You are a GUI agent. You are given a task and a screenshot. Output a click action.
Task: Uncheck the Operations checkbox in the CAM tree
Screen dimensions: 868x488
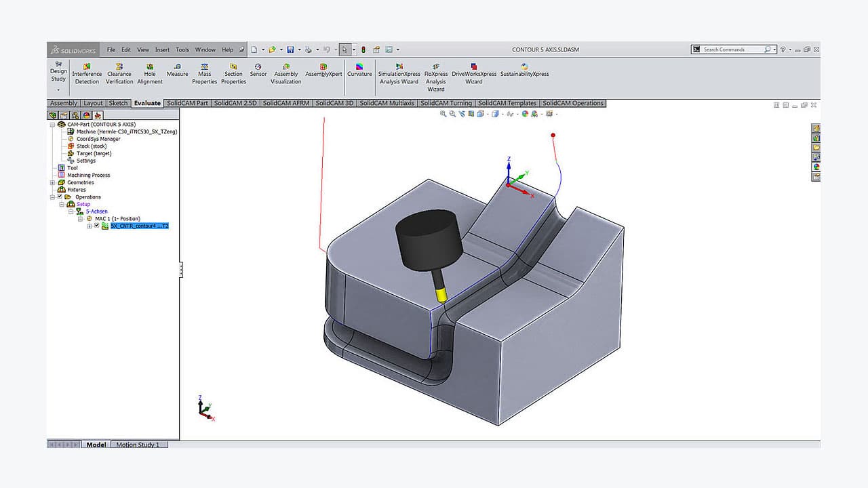60,197
